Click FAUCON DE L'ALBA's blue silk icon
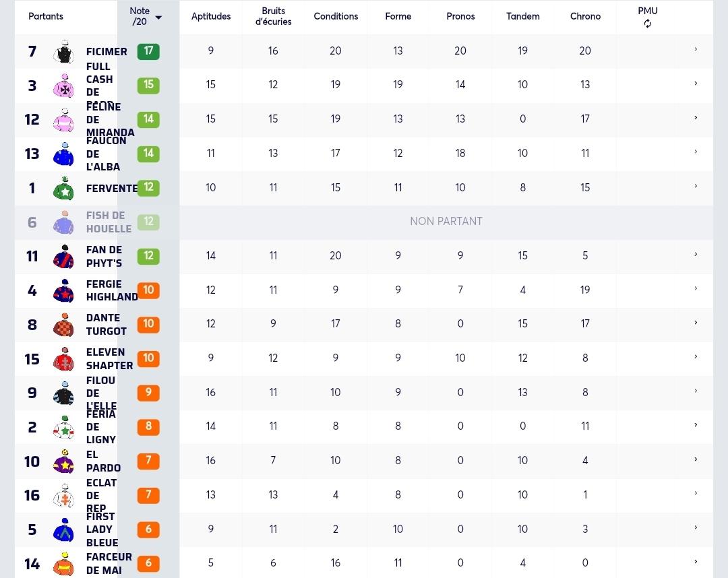 click(x=63, y=154)
